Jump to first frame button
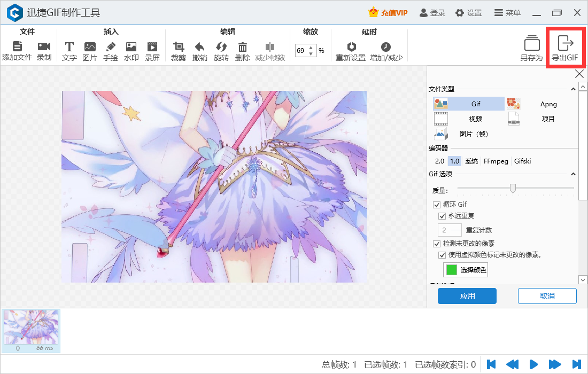The width and height of the screenshot is (588, 374). [491, 364]
